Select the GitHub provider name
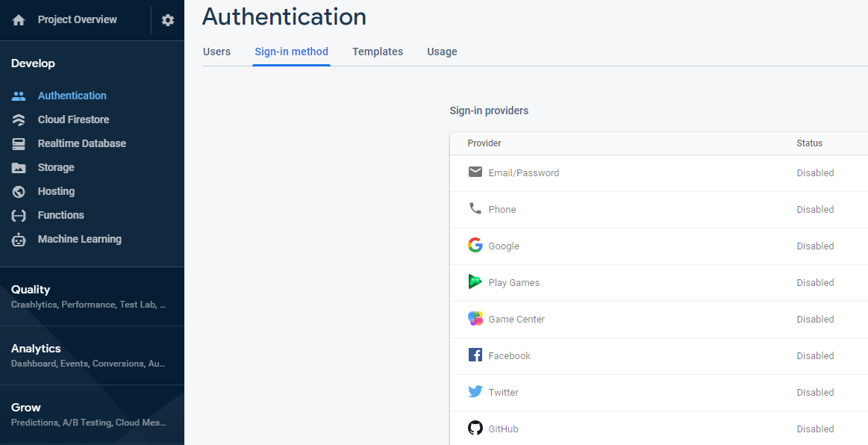This screenshot has width=868, height=445. tap(503, 429)
